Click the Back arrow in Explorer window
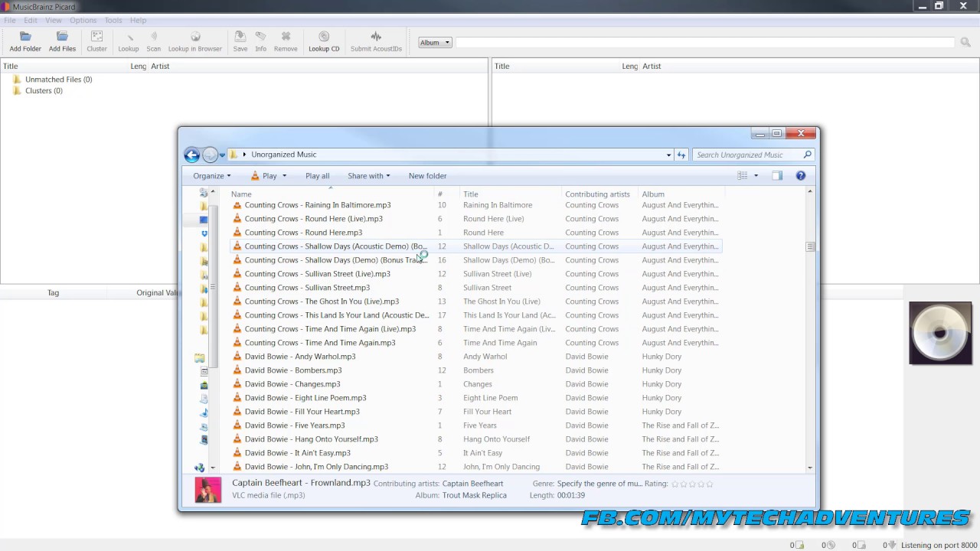Screen dimensions: 980x551 coord(192,155)
